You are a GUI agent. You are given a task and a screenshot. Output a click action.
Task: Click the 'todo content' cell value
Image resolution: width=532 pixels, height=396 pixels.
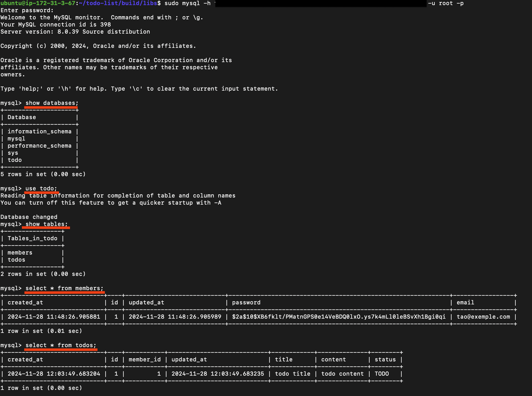tap(342, 374)
